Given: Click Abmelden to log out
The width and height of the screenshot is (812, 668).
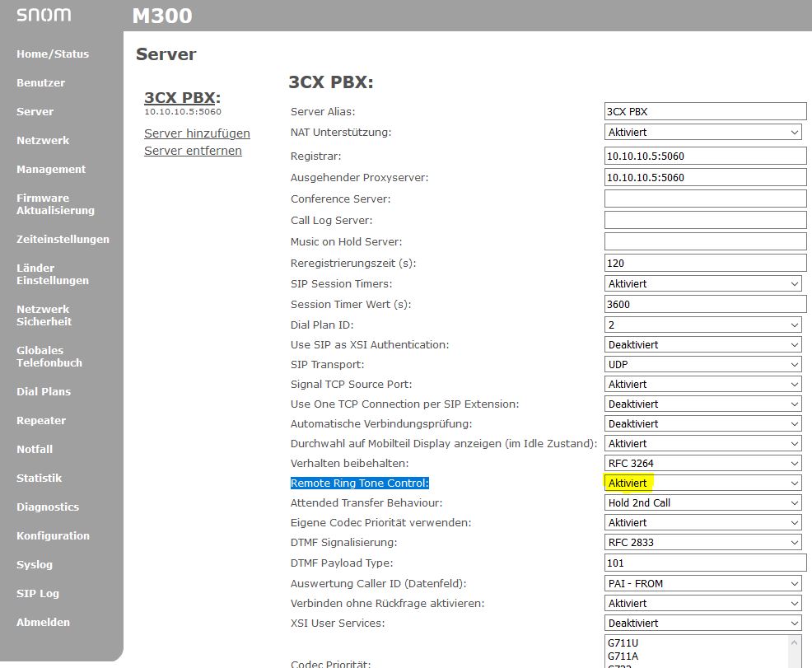Looking at the screenshot, I should pos(43,622).
